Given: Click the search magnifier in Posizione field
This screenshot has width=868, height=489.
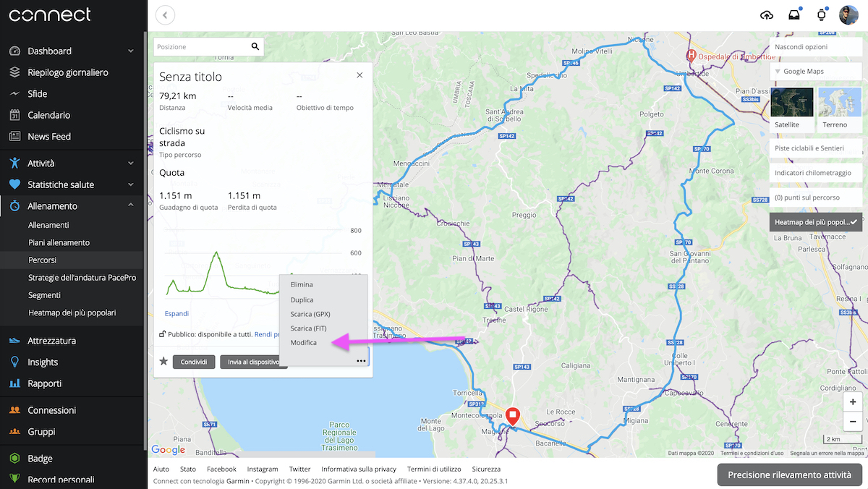Looking at the screenshot, I should pos(255,46).
